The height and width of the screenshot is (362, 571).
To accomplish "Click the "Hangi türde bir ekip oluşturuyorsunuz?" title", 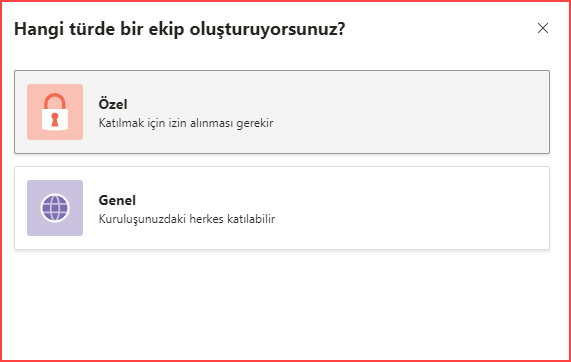I will tap(180, 29).
